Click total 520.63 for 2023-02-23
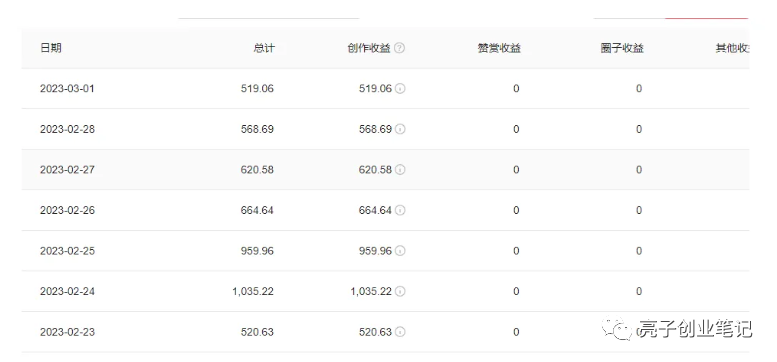The height and width of the screenshot is (362, 777). point(257,332)
